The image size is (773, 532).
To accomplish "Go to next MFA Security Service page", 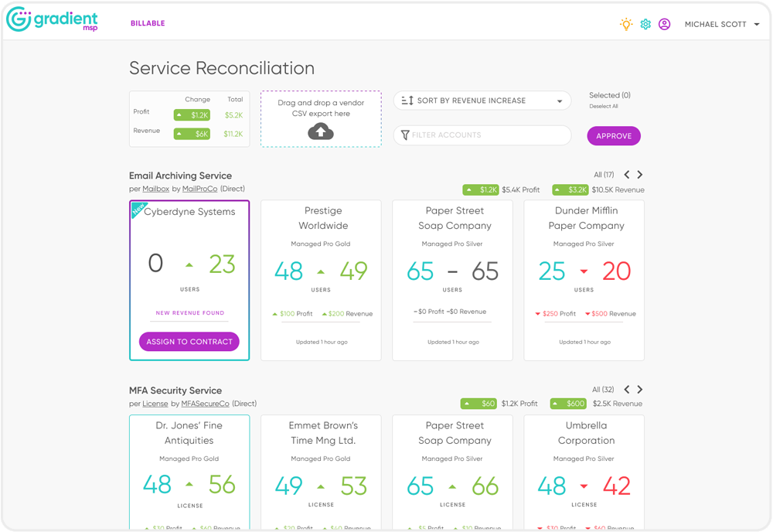I will pyautogui.click(x=640, y=390).
